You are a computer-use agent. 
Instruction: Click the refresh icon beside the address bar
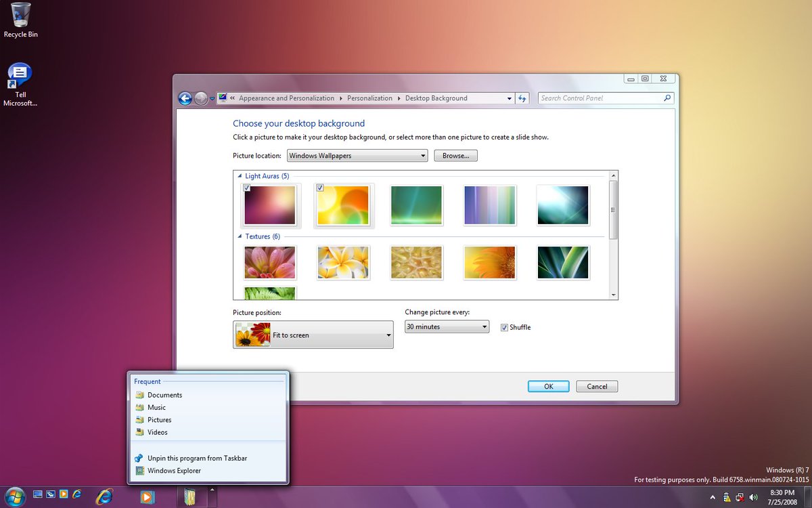point(522,98)
